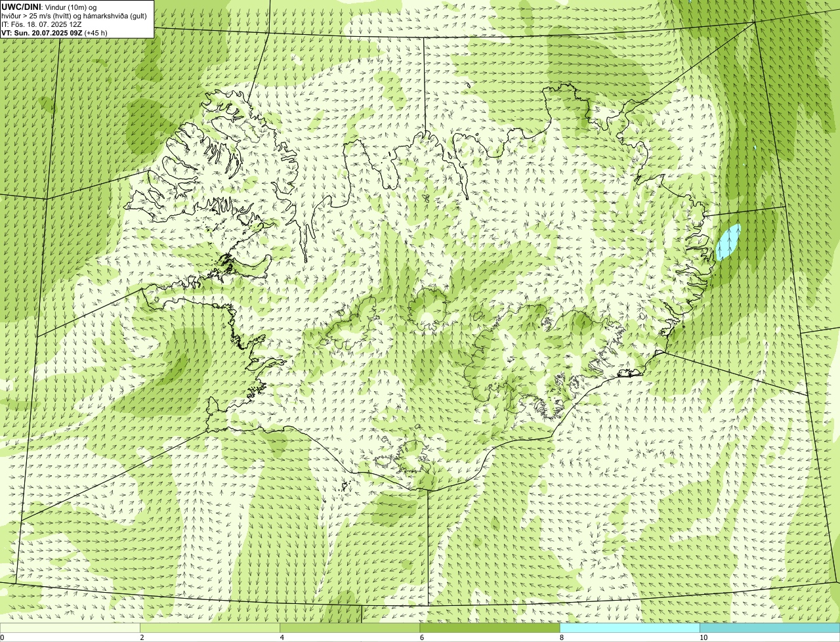This screenshot has height=642, width=840.
Task: Click the cyan high-wind patch off the east coast
Action: click(x=728, y=242)
